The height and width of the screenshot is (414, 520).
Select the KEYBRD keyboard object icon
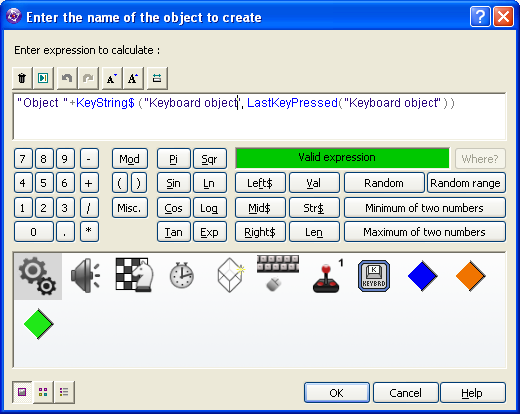[374, 276]
